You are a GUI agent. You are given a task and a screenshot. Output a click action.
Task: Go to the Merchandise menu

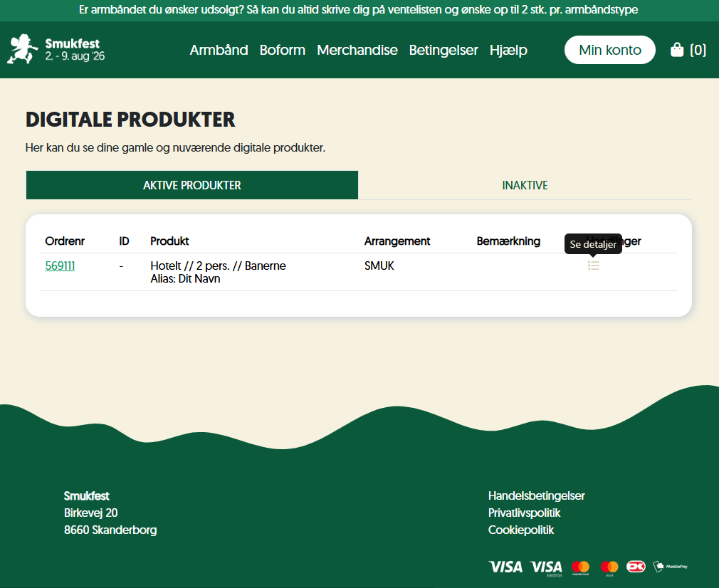(x=357, y=50)
